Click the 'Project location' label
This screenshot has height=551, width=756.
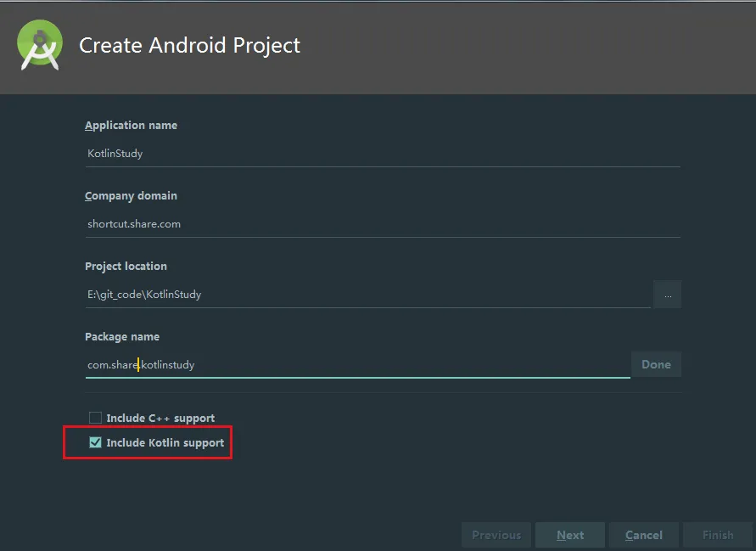(x=126, y=267)
